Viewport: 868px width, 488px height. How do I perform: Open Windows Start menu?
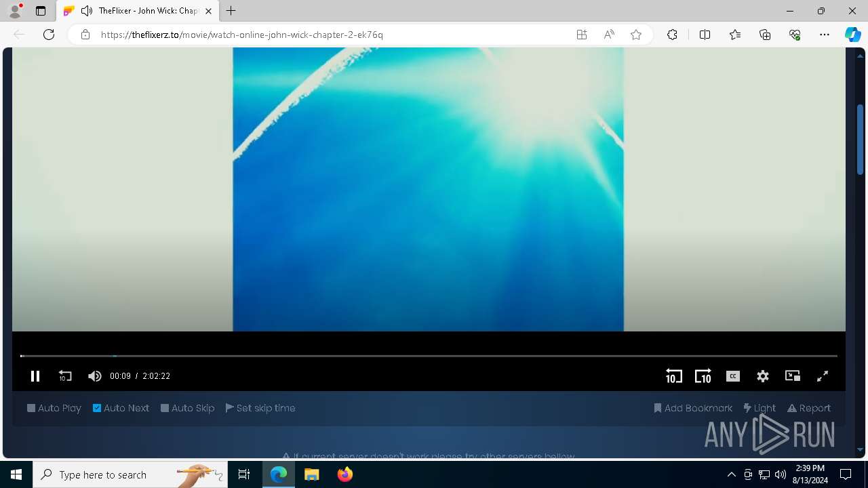pyautogui.click(x=16, y=474)
